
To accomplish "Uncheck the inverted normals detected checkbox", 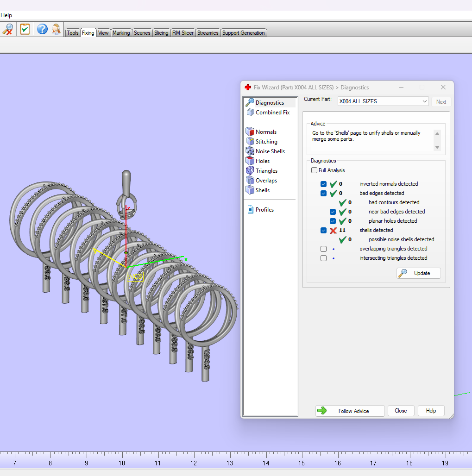I will tap(323, 184).
